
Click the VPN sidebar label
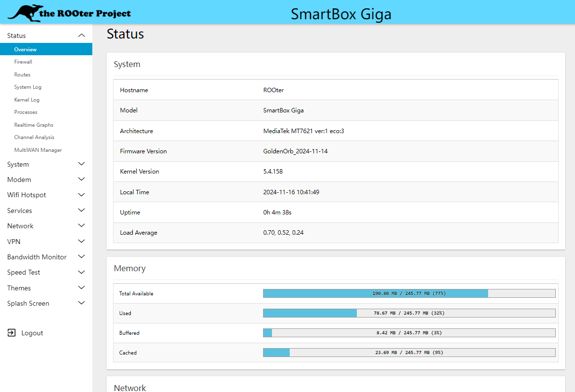[x=14, y=242]
